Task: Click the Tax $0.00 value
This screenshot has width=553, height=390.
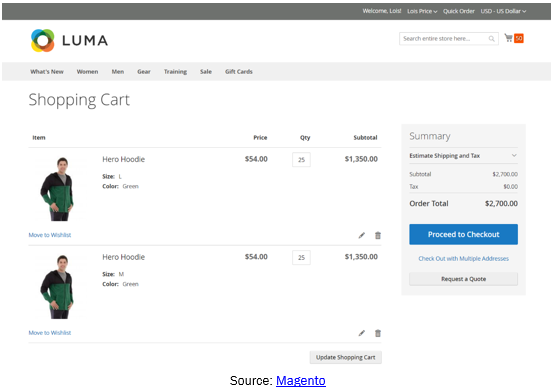Action: 510,187
